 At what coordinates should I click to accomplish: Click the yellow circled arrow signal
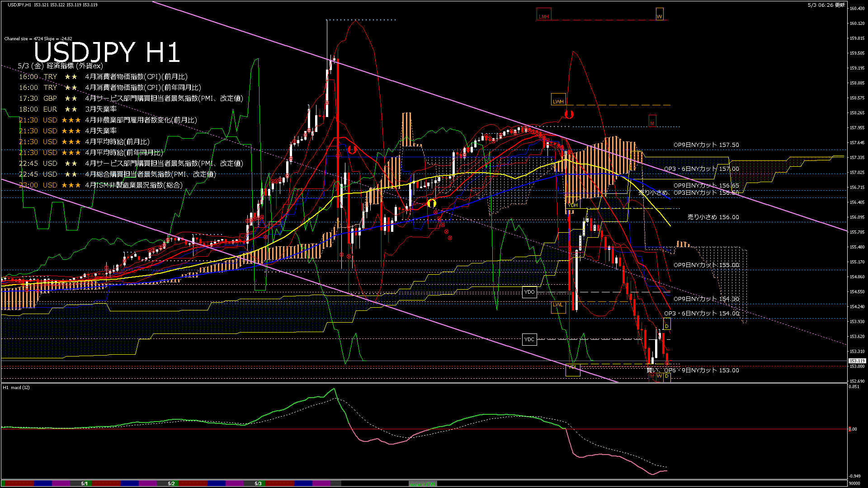pyautogui.click(x=432, y=203)
